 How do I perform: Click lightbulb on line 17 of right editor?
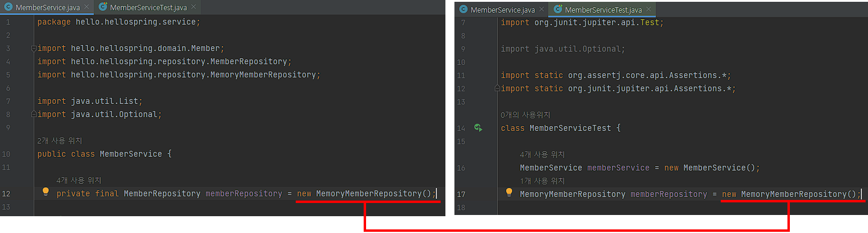(509, 193)
